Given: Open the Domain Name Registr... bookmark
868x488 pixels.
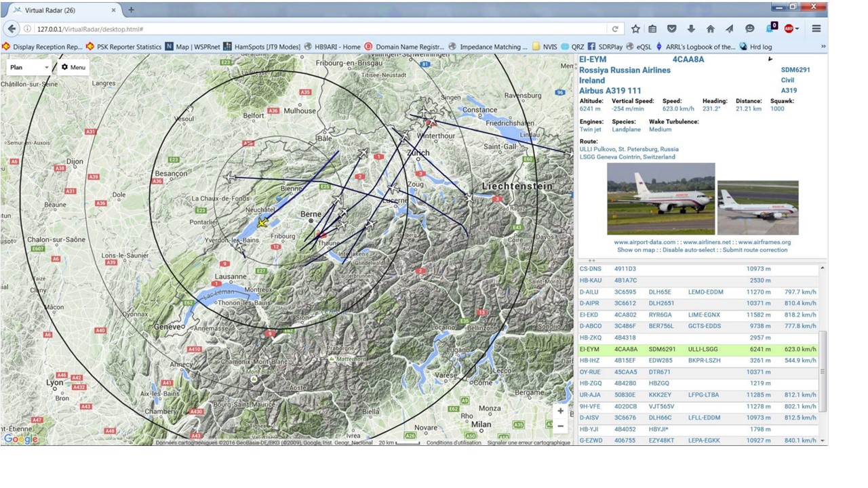Looking at the screenshot, I should point(405,47).
